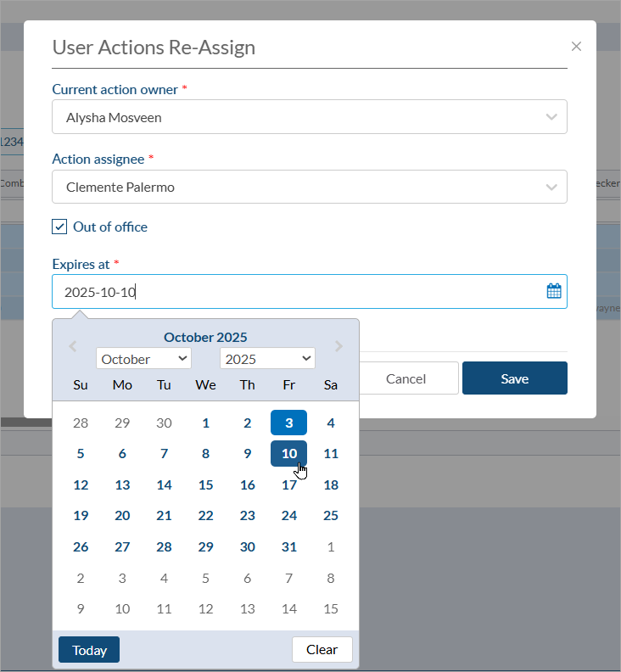Open the month select showing October
621x672 pixels.
click(143, 359)
